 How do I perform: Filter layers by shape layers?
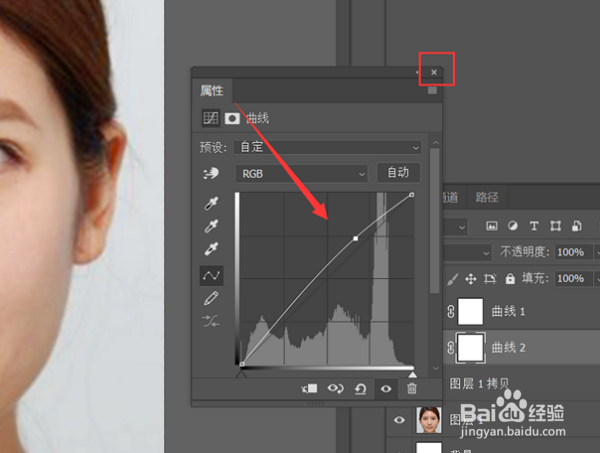click(x=555, y=226)
